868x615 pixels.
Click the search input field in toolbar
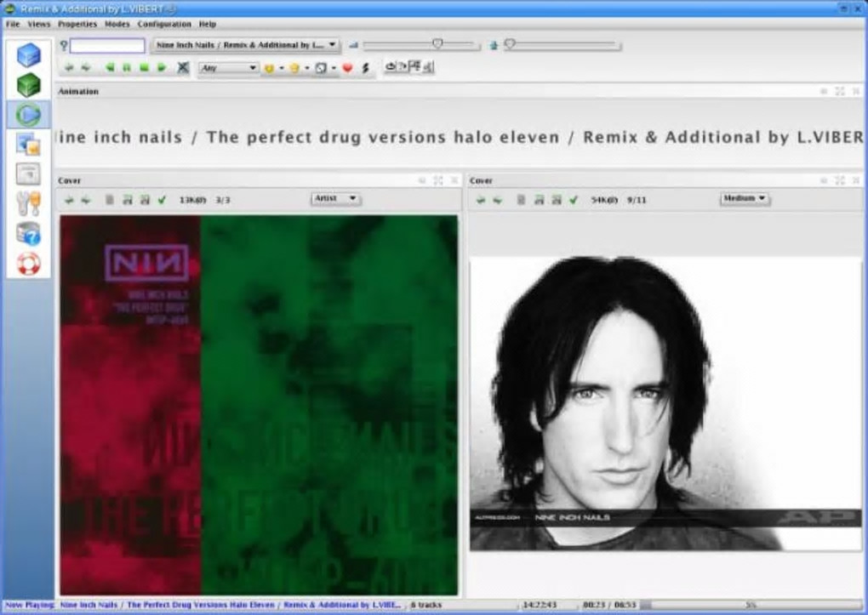(x=107, y=46)
